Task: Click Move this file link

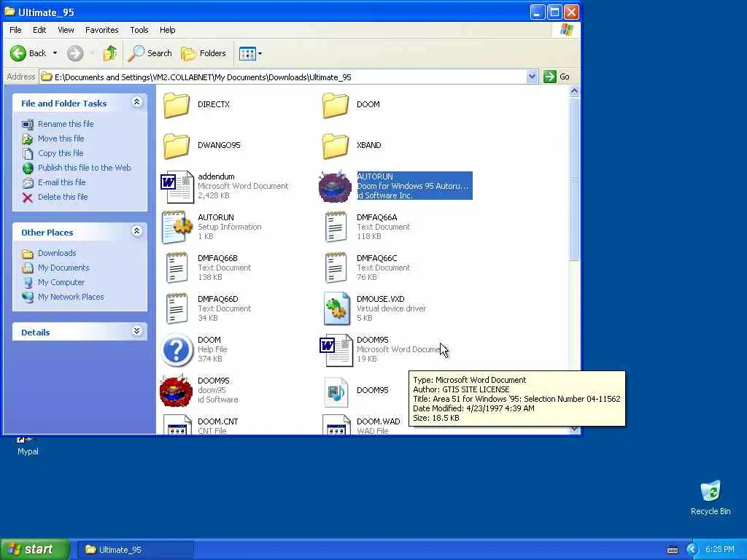Action: [x=61, y=139]
